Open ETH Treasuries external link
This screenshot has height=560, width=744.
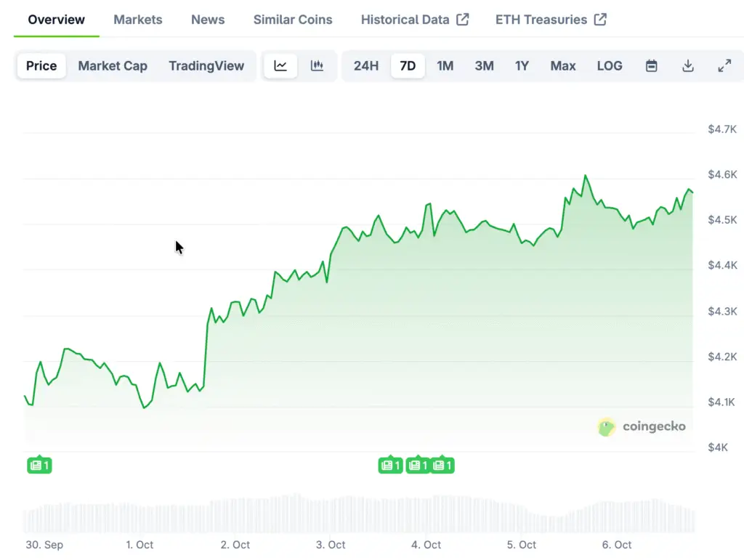(550, 20)
